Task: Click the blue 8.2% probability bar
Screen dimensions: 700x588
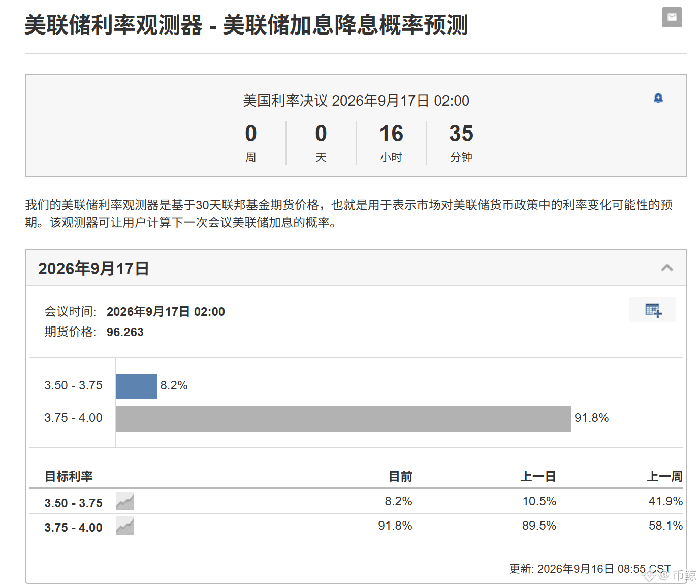Action: [x=137, y=386]
